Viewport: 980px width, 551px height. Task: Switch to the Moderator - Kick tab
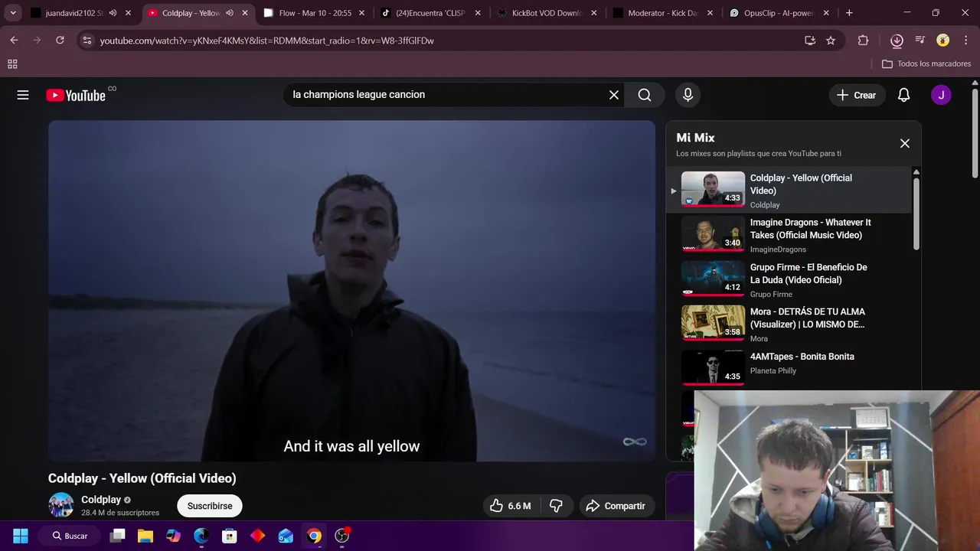pyautogui.click(x=663, y=13)
